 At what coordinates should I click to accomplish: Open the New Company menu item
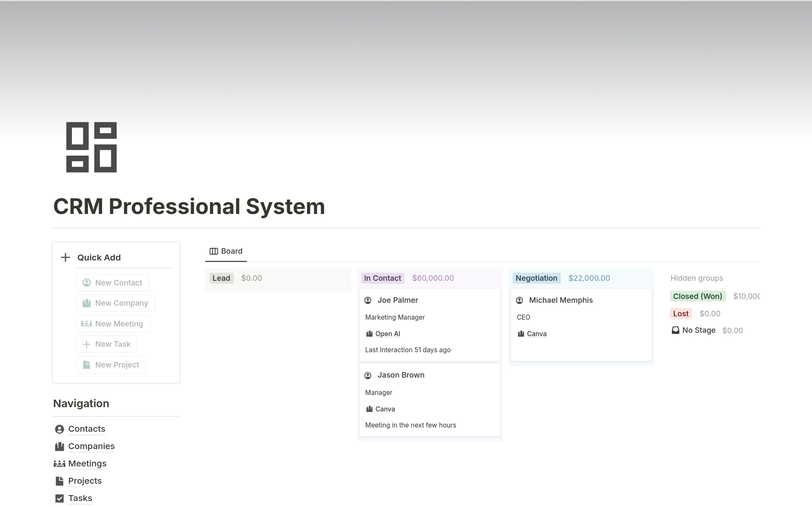tap(115, 303)
